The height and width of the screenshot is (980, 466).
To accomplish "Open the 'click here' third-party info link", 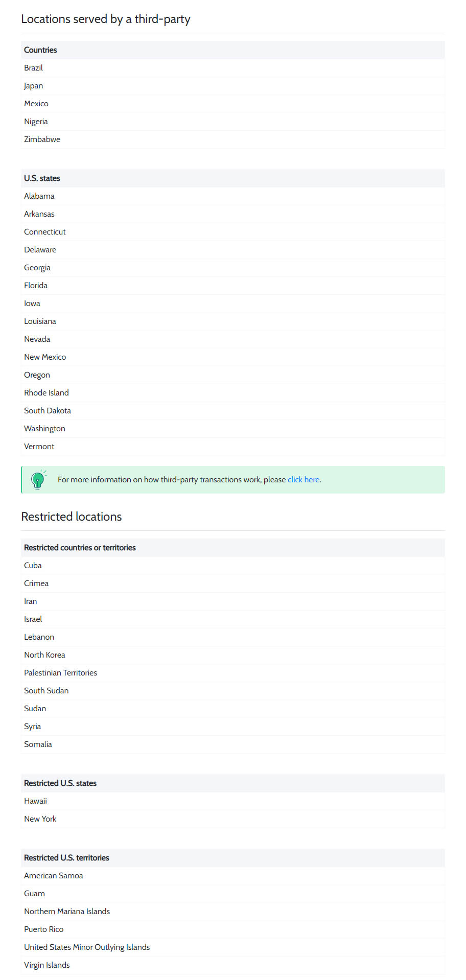I will point(304,480).
